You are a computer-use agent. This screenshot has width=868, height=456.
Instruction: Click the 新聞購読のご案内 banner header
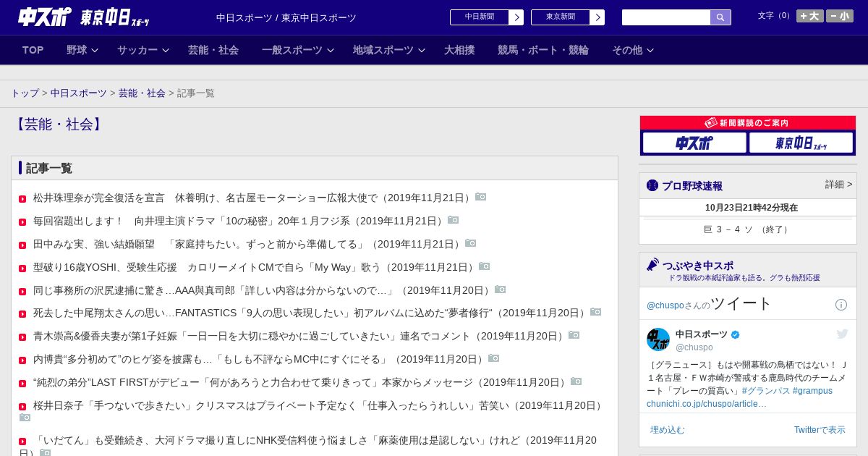tap(748, 123)
